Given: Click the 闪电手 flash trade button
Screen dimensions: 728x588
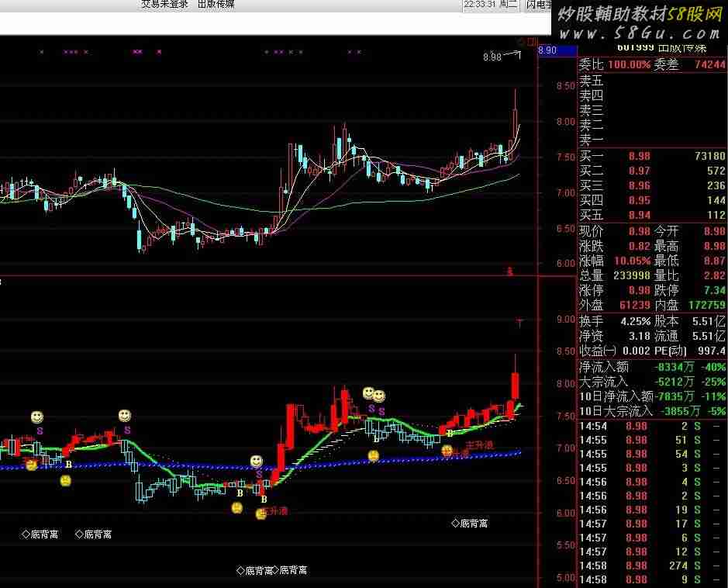Looking at the screenshot, I should (539, 5).
